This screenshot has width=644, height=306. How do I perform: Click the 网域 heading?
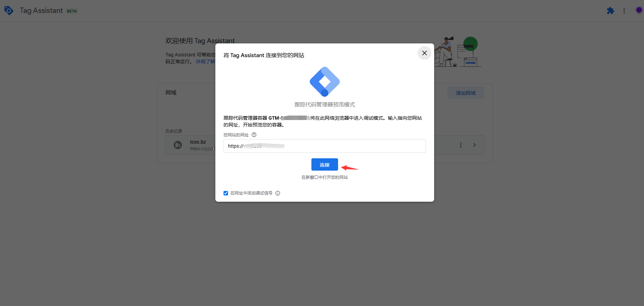[171, 93]
